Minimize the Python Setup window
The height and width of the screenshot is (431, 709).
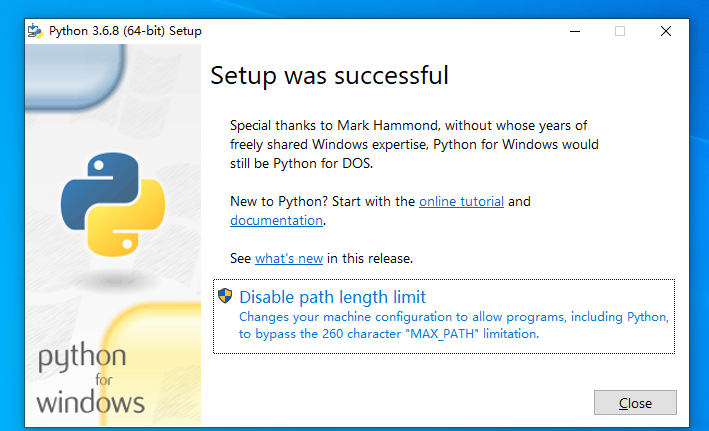[573, 31]
